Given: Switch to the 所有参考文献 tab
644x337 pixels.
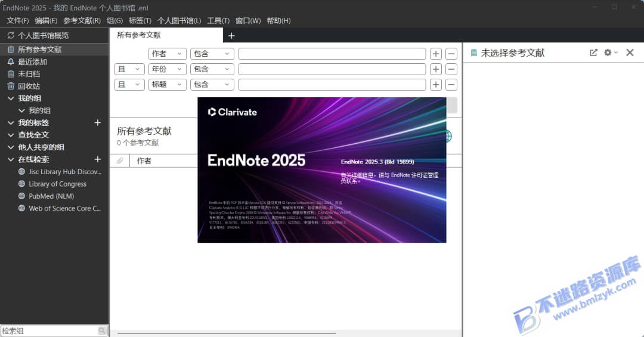Looking at the screenshot, I should coord(166,35).
